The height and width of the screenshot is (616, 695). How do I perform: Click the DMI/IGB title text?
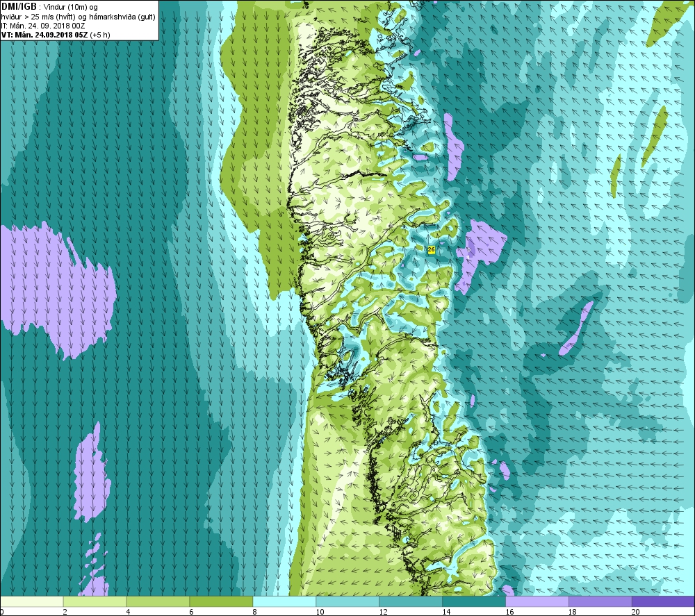coord(19,7)
